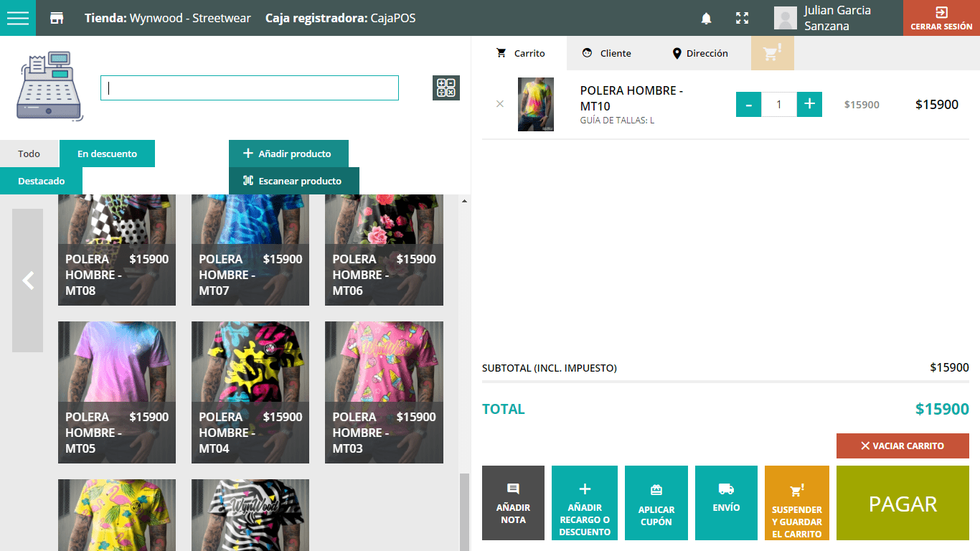This screenshot has height=551, width=980.
Task: Click Tienda: Wynwood - Streetwear label
Action: [x=168, y=18]
